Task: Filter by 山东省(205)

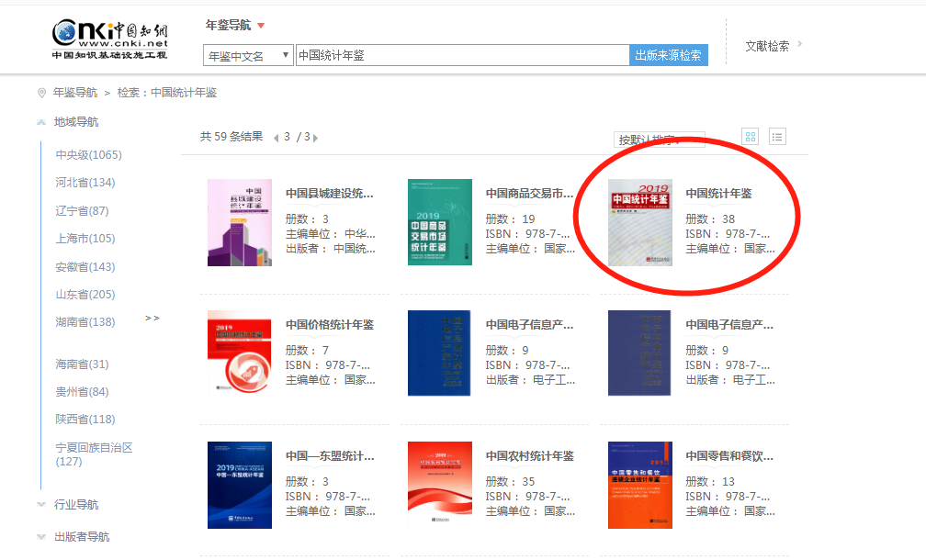Action: (85, 295)
